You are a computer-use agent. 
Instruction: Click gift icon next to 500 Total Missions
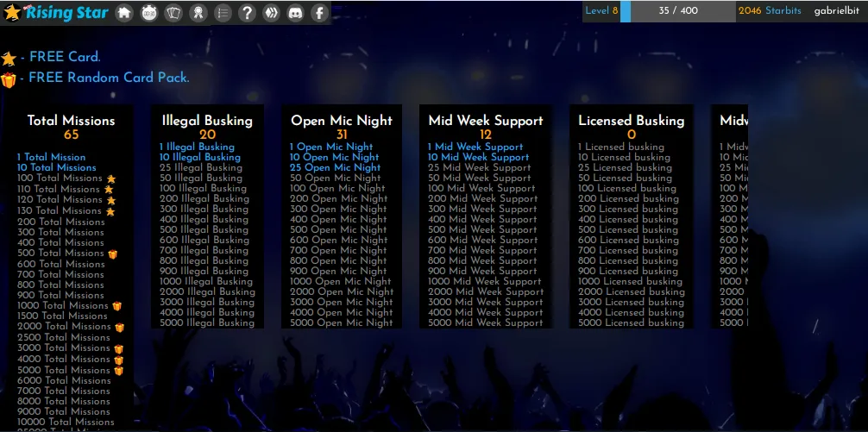pos(113,254)
